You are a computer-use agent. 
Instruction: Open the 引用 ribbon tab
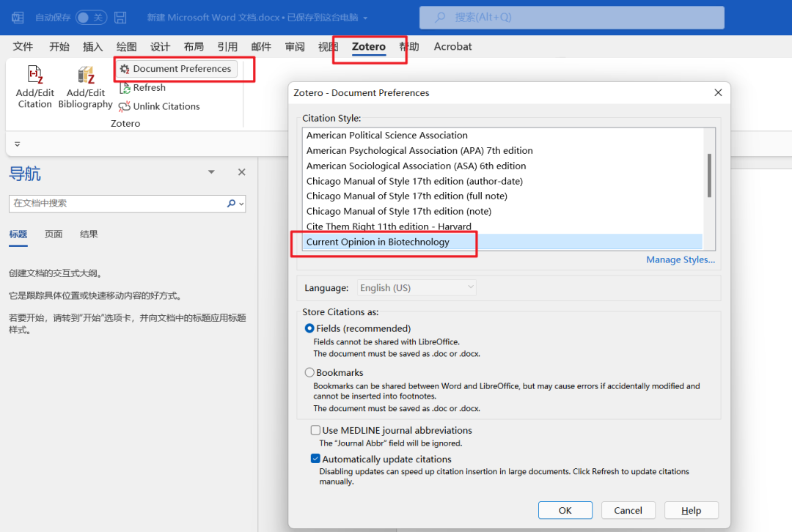point(227,47)
